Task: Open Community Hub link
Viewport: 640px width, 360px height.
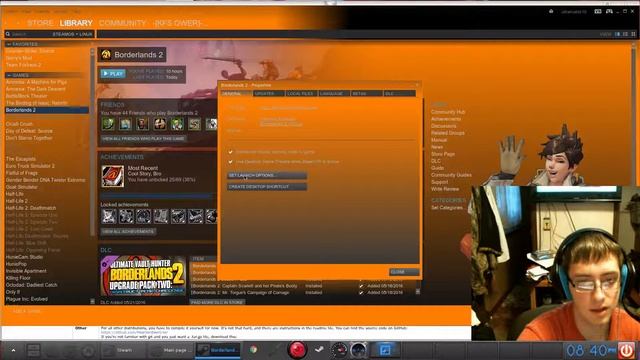Action: [x=448, y=112]
